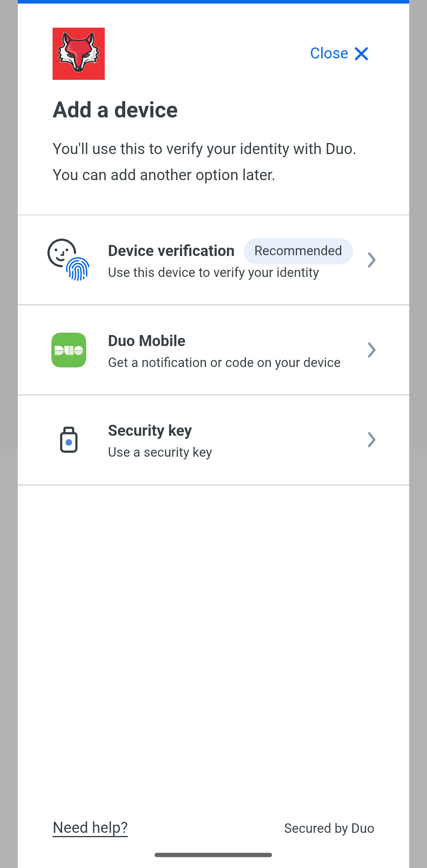Tap the blue X close icon
The width and height of the screenshot is (427, 868).
coord(361,54)
